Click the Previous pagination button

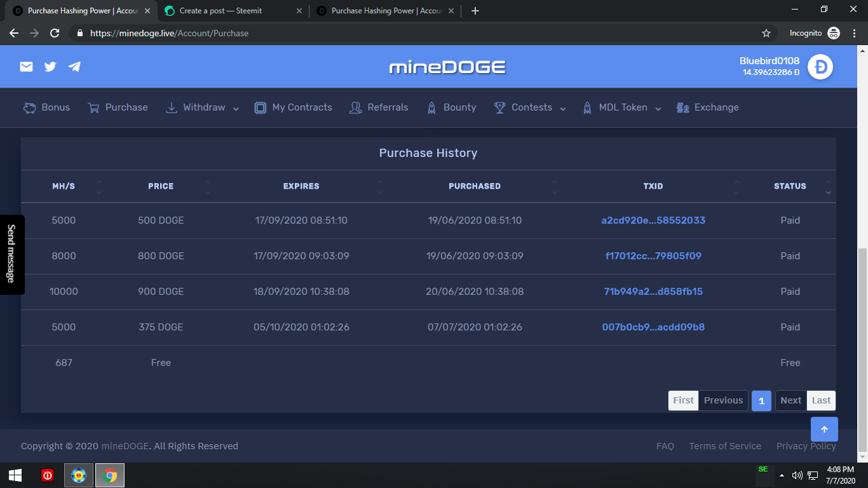pyautogui.click(x=723, y=400)
